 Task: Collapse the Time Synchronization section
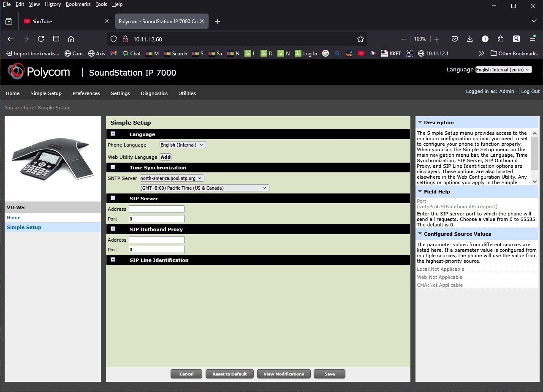(x=113, y=167)
